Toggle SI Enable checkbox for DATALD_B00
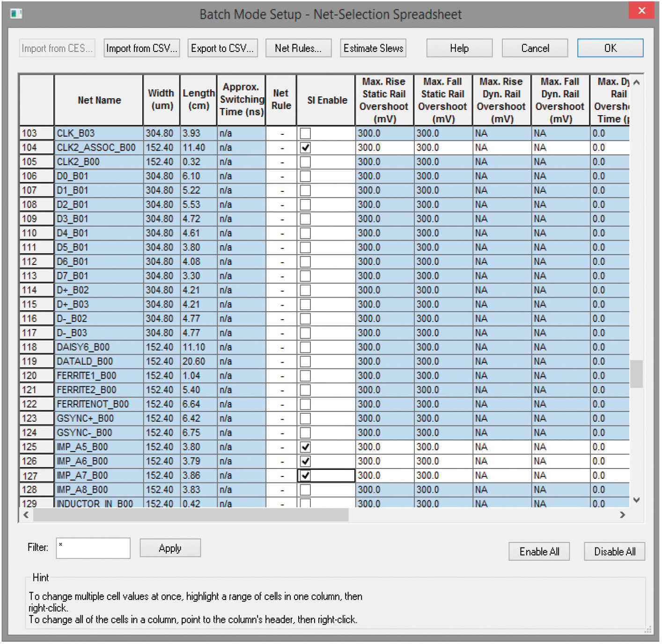This screenshot has width=662, height=644. 305,362
